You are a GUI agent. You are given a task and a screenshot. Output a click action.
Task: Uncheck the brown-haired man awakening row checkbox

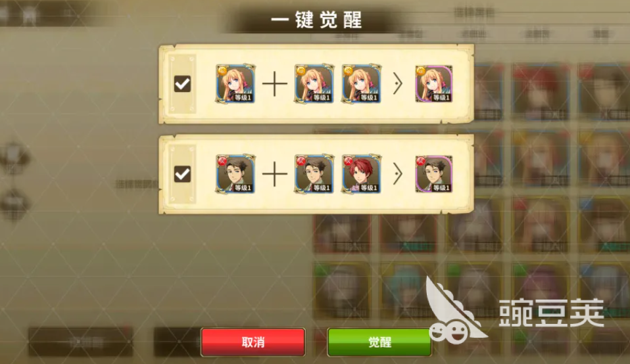pyautogui.click(x=182, y=174)
